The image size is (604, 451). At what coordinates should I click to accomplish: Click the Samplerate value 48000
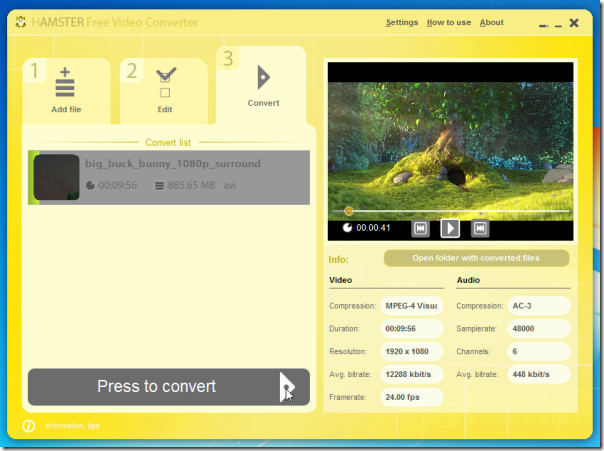[x=539, y=329]
